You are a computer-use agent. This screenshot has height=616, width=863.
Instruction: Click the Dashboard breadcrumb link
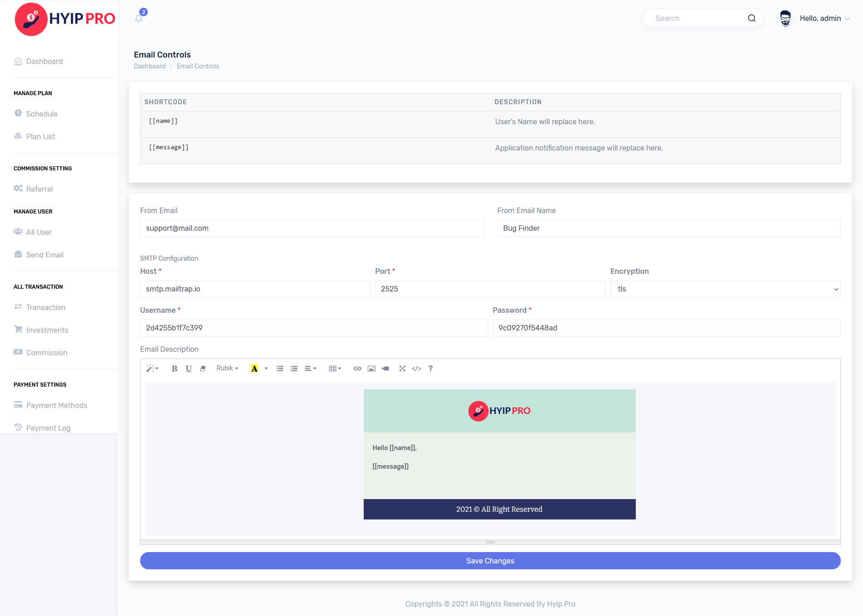pyautogui.click(x=150, y=66)
